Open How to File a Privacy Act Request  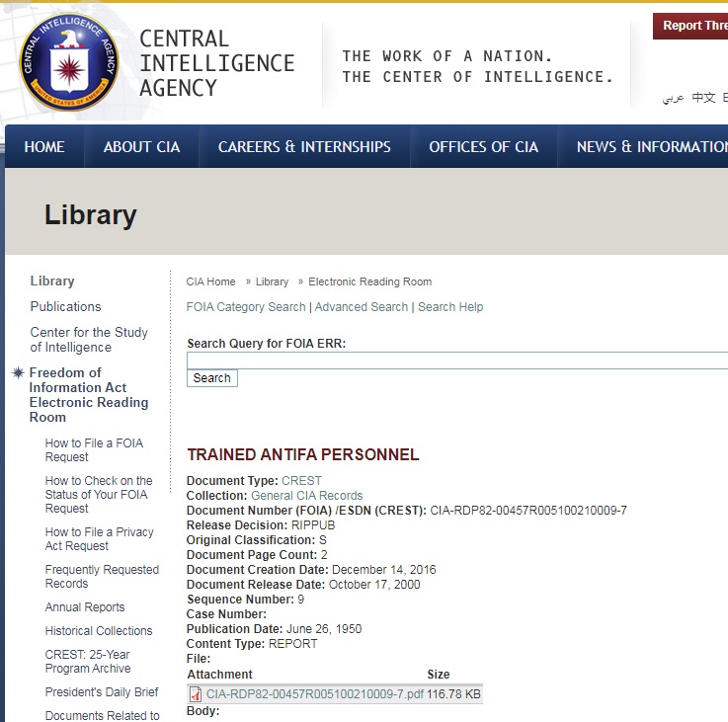coord(100,538)
